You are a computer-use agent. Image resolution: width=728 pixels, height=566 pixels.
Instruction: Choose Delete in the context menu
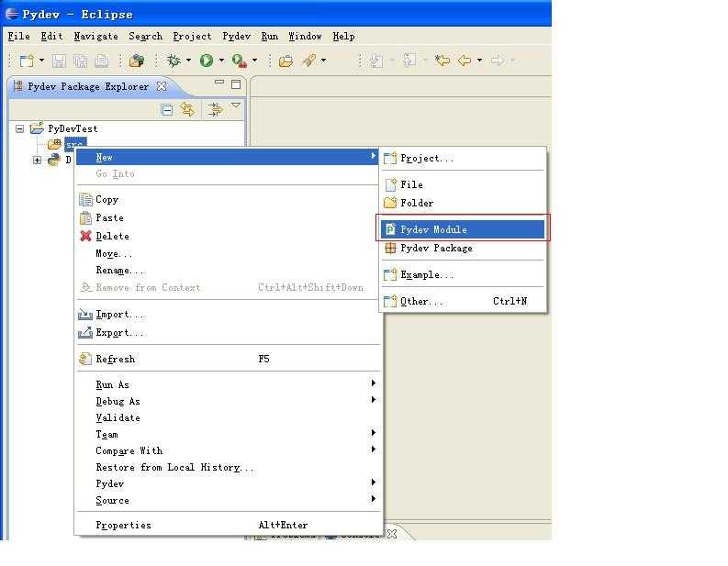(228, 236)
